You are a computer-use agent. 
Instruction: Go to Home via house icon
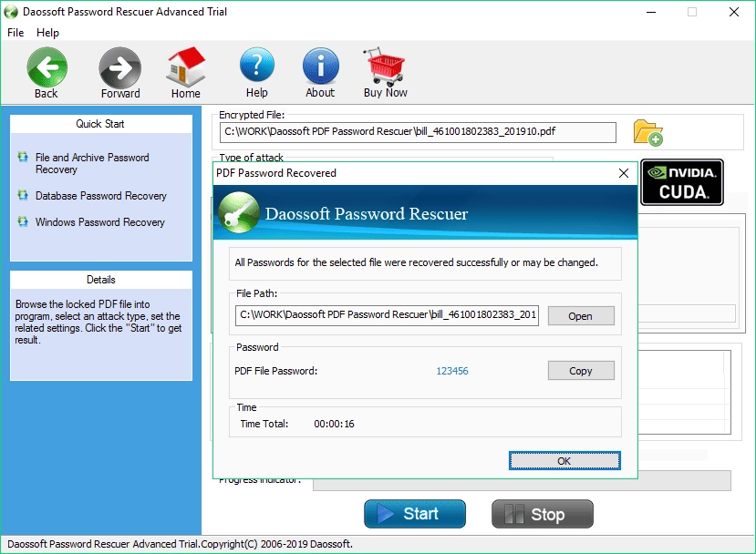[186, 67]
